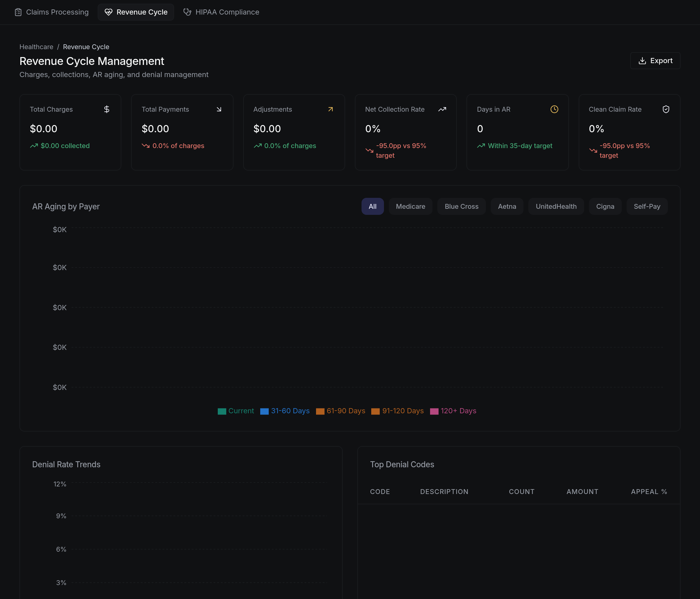The width and height of the screenshot is (700, 599).
Task: Click the 9% axis label in Denial Rate Trends
Action: 61,516
